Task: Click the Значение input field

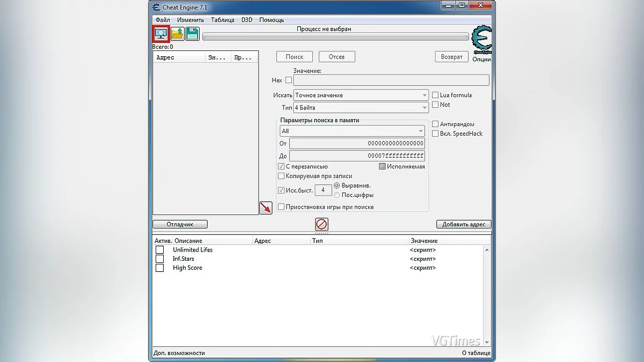Action: click(391, 80)
